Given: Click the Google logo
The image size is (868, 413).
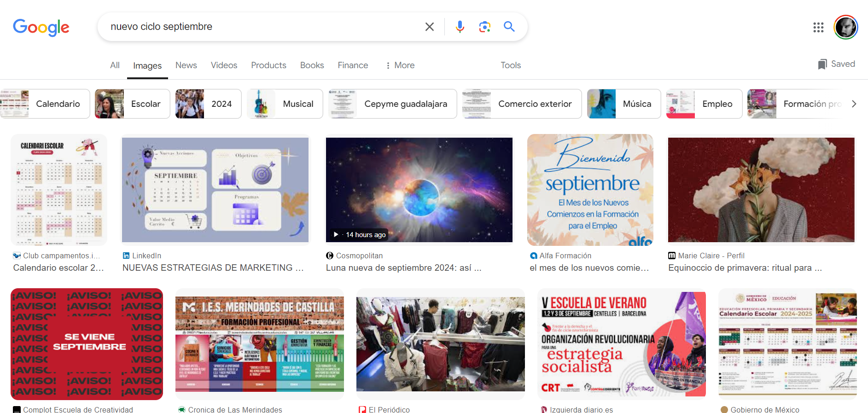Looking at the screenshot, I should click(x=41, y=27).
